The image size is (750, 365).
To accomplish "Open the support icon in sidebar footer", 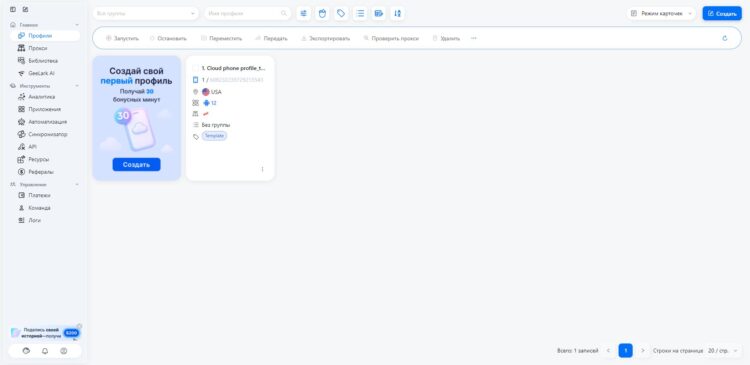I will [x=26, y=351].
